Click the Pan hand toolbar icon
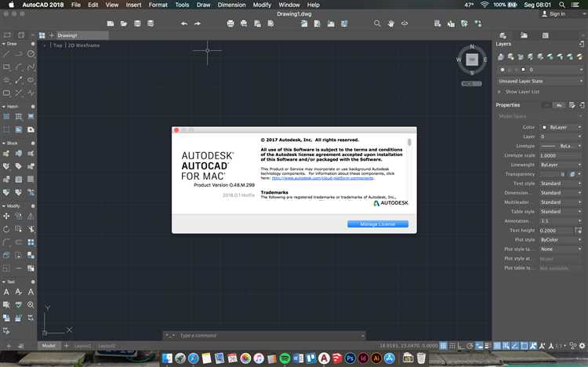This screenshot has height=367, width=588. tap(390, 24)
